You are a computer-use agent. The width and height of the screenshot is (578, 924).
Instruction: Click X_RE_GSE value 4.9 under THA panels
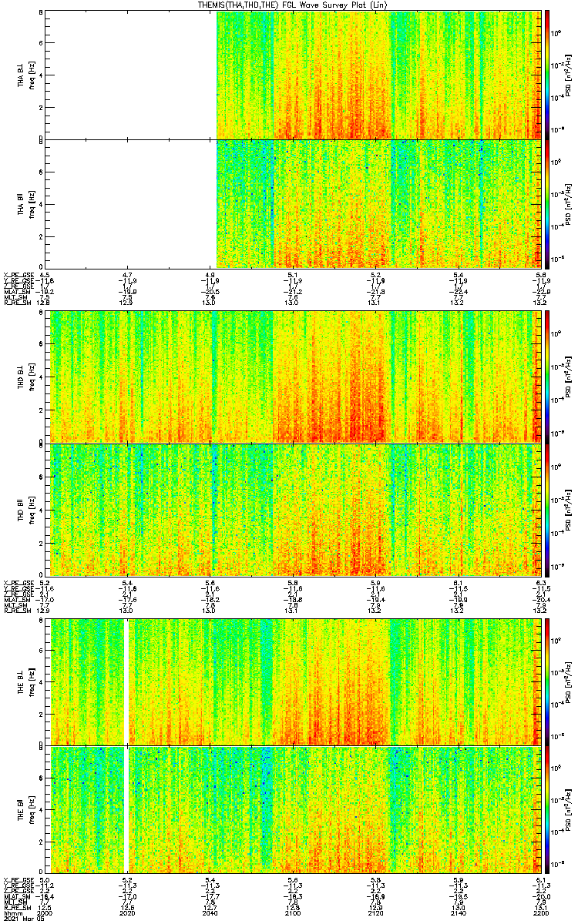[210, 274]
